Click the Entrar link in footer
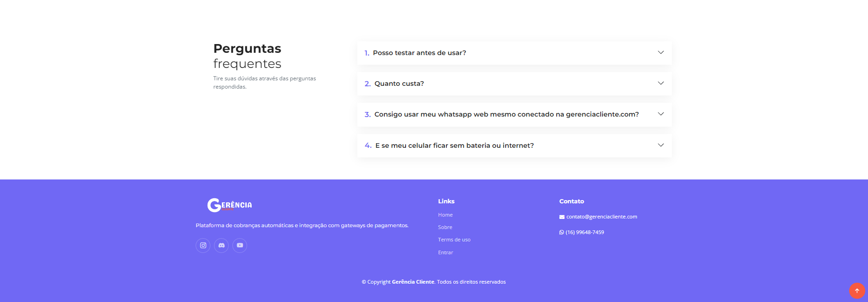The height and width of the screenshot is (302, 868). pos(445,252)
